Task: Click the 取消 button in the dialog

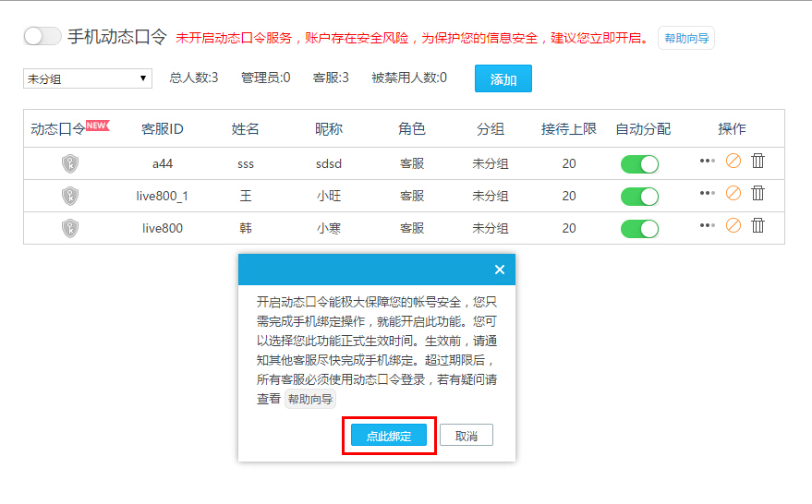Action: tap(467, 435)
